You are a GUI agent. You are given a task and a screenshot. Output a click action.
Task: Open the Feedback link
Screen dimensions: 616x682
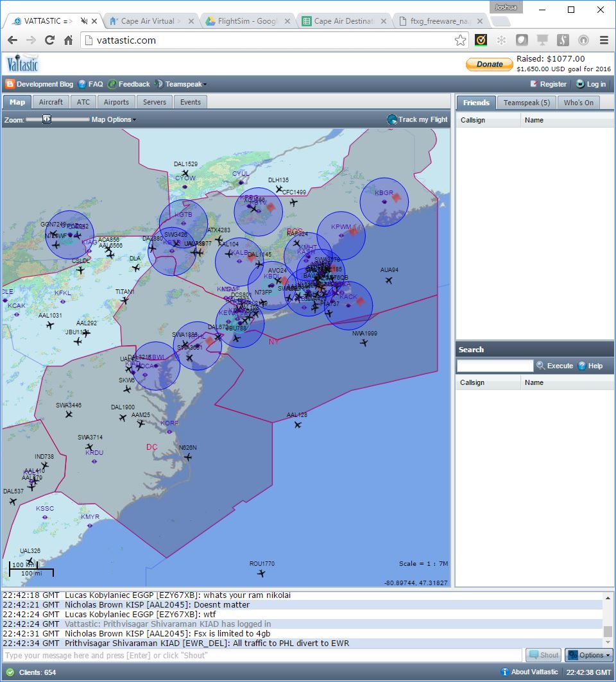click(129, 85)
